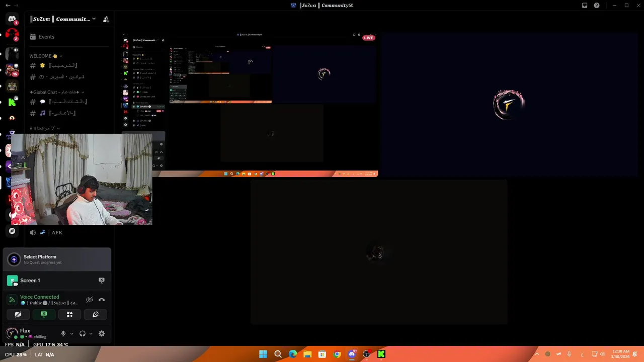Open the Windows Start menu
Screen dimensions: 644x362
263,354
